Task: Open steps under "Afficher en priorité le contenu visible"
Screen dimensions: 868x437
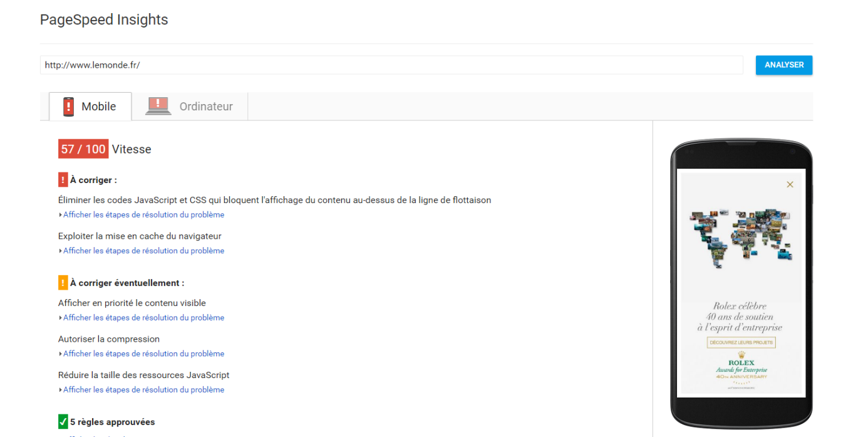Action: point(142,317)
